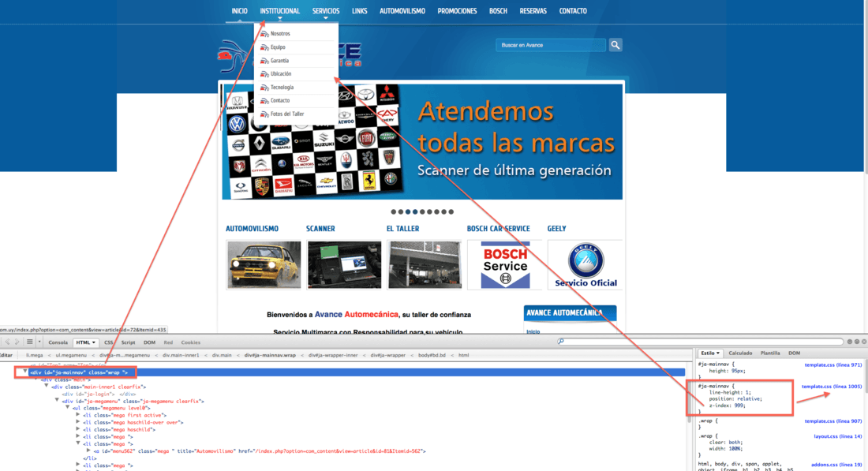Screen dimensions: 868x471
Task: Open the SERVICIOS navigation menu
Action: click(325, 11)
